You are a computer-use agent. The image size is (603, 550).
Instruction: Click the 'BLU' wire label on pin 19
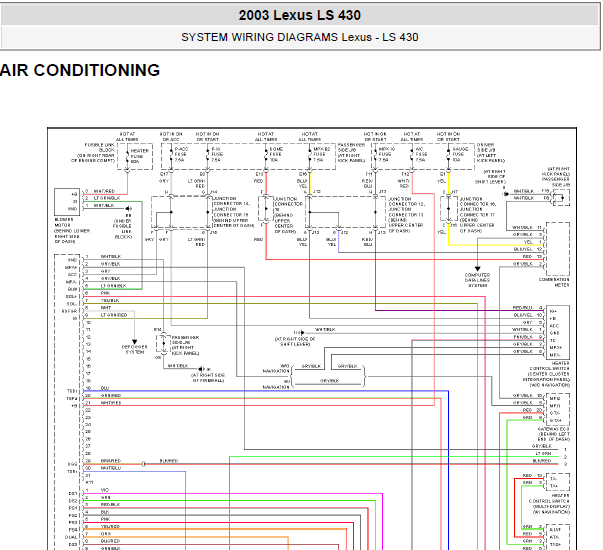click(105, 388)
